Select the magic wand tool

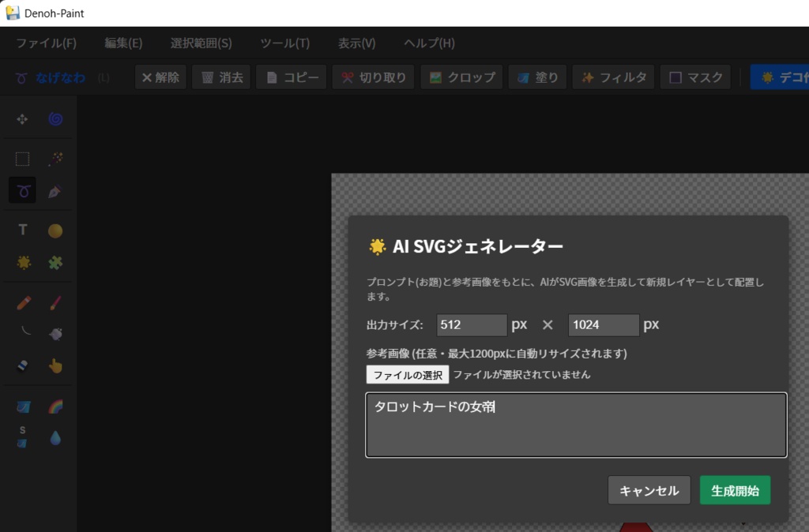click(55, 159)
